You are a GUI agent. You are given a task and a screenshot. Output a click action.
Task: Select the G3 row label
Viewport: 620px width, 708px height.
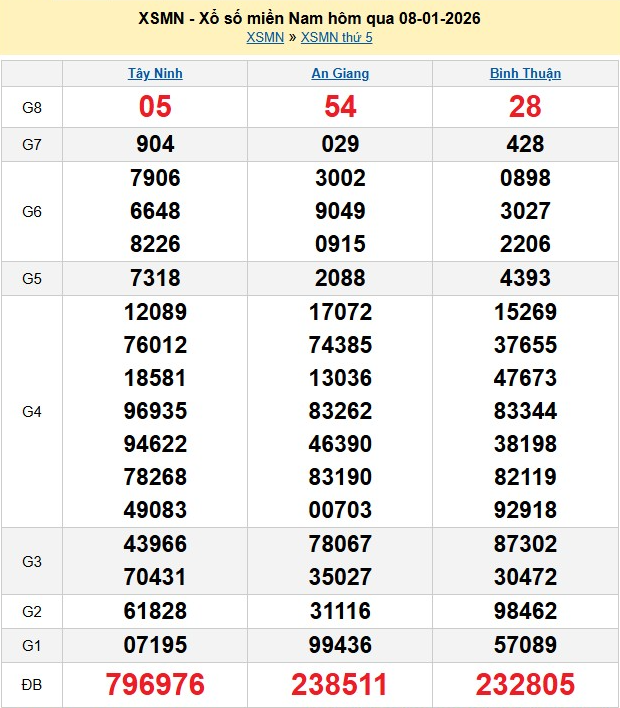click(x=32, y=561)
